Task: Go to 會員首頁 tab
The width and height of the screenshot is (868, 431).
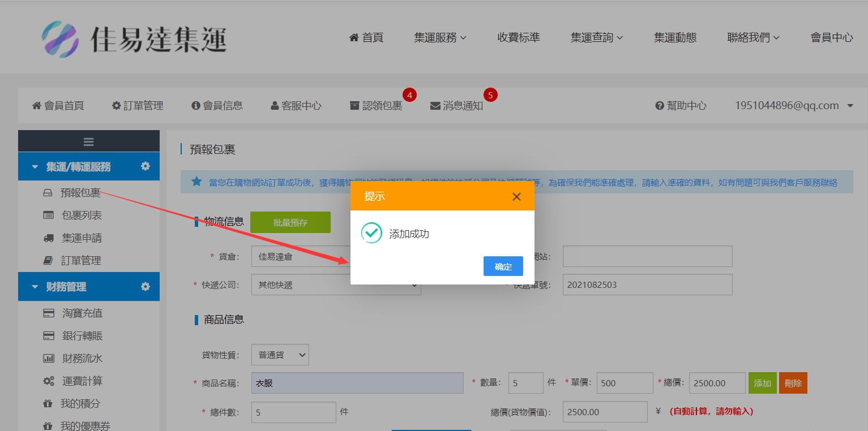Action: (x=58, y=106)
